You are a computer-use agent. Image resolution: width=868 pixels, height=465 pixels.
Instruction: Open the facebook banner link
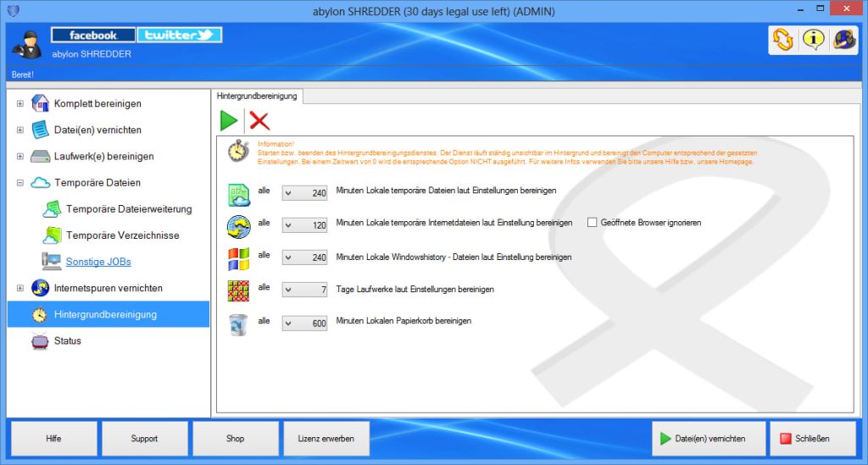coord(93,35)
